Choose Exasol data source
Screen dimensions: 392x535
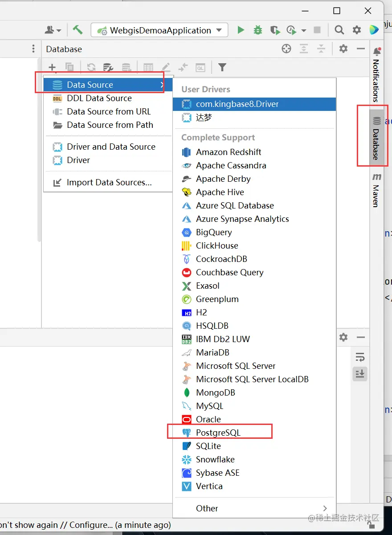[254, 286]
